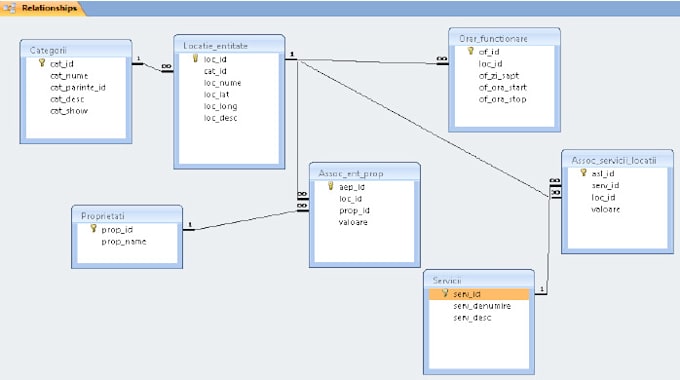Select the Locatie_entitate table title bar
Image resolution: width=680 pixels, height=380 pixels.
[229, 45]
